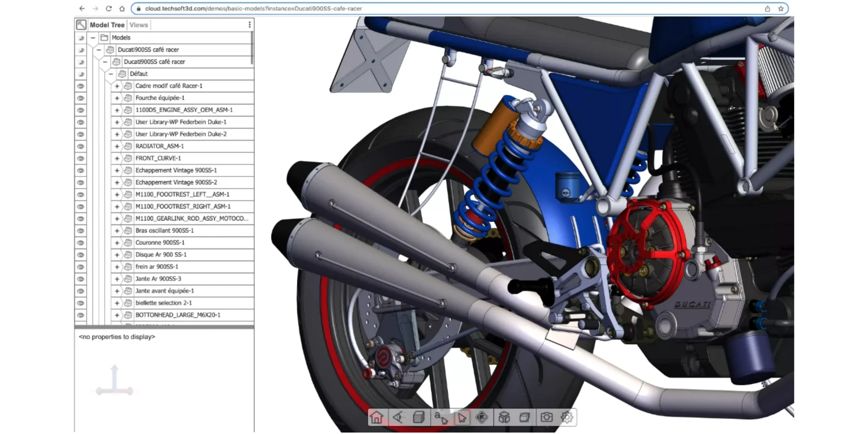Viewport: 868px width, 434px height.
Task: Expand Couronne 900SS-1 node
Action: point(117,243)
